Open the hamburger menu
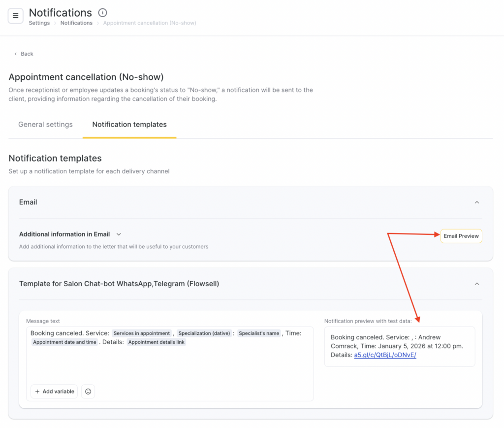The height and width of the screenshot is (428, 504). (15, 16)
